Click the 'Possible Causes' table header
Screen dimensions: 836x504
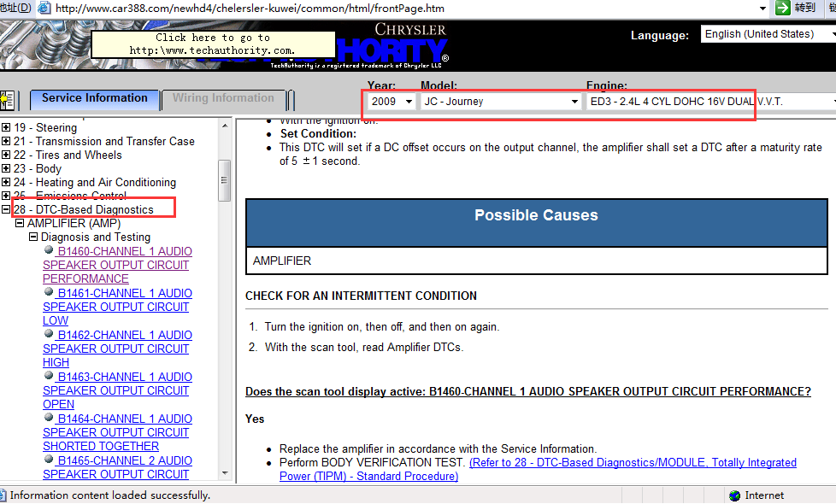pyautogui.click(x=536, y=223)
